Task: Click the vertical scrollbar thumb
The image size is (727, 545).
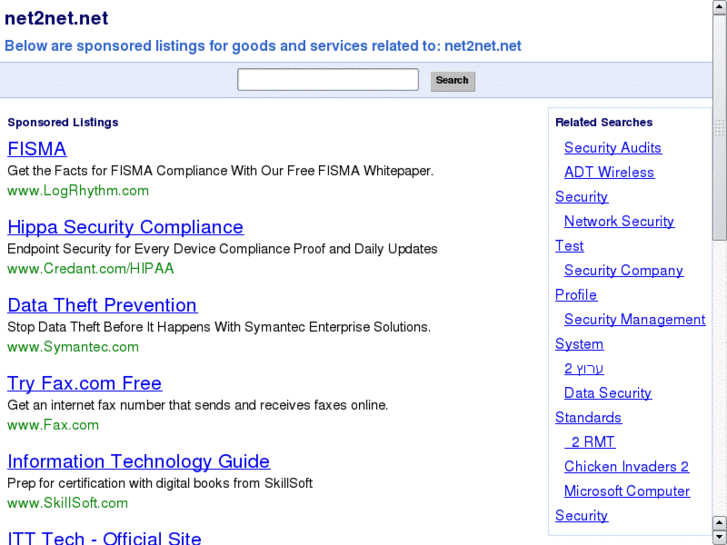Action: (720, 128)
